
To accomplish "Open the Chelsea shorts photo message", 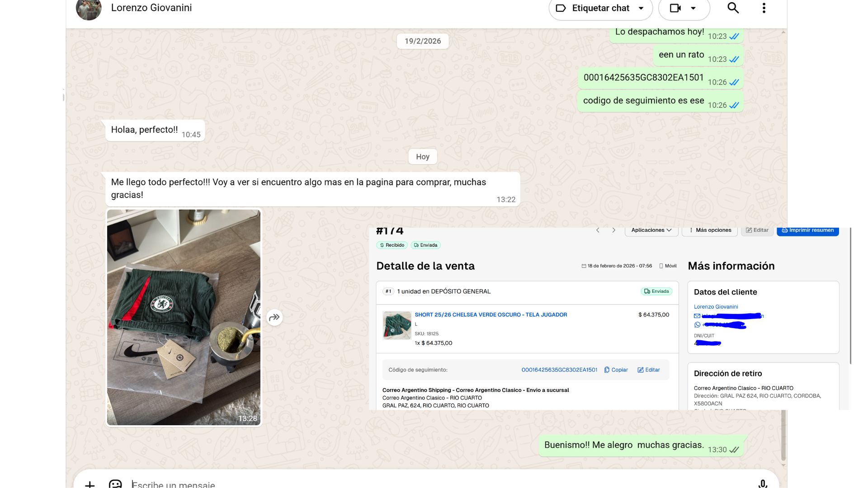I will point(184,317).
